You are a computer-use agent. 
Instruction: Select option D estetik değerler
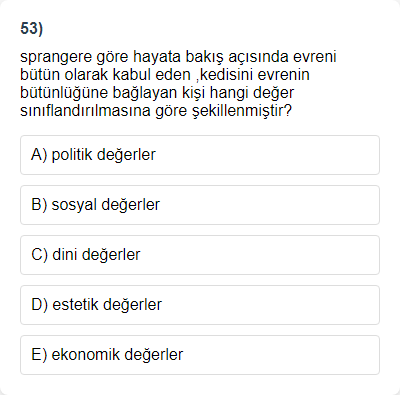[x=200, y=305]
